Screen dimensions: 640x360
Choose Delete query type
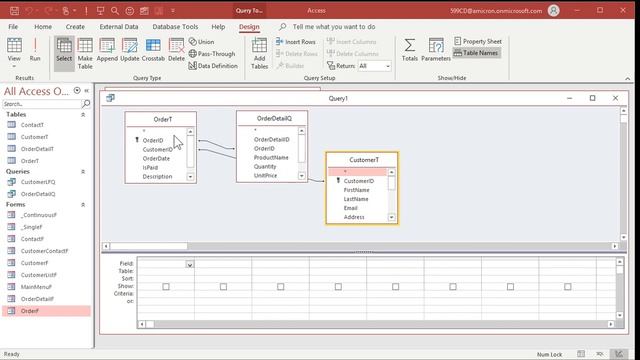point(176,50)
